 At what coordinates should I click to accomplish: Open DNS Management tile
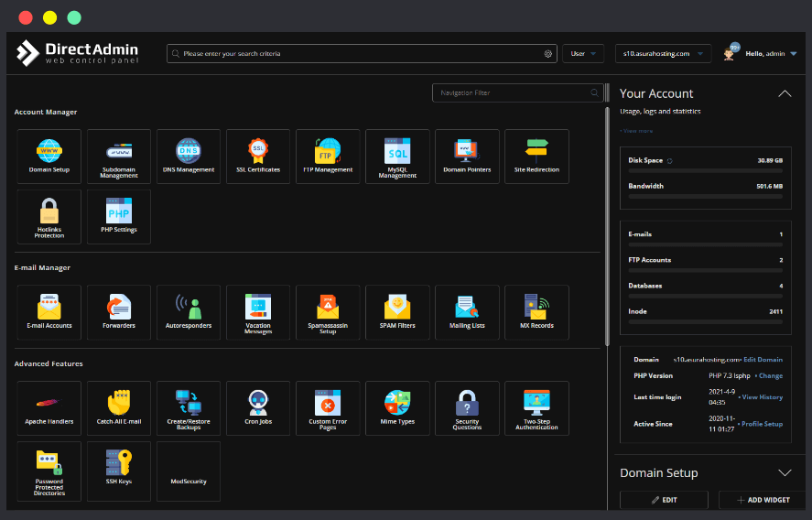tap(189, 156)
